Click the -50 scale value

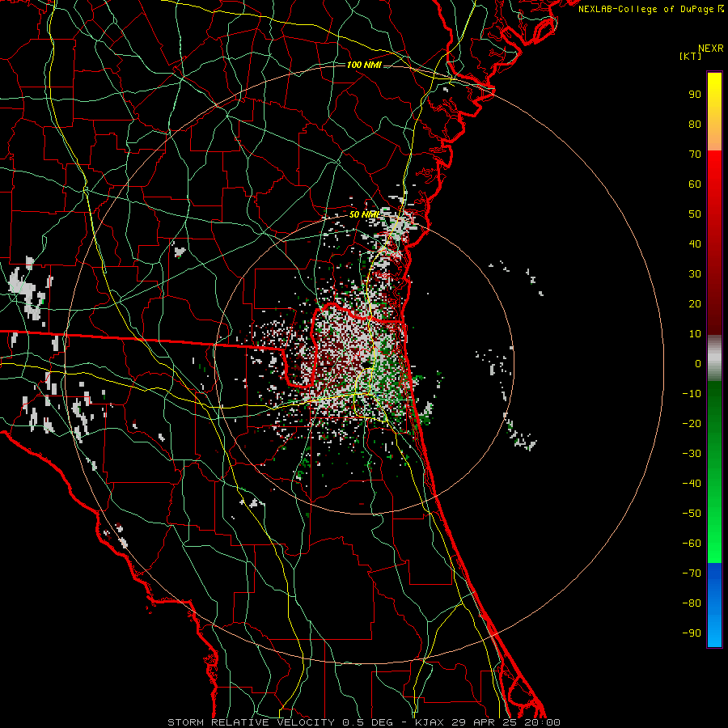(x=692, y=514)
